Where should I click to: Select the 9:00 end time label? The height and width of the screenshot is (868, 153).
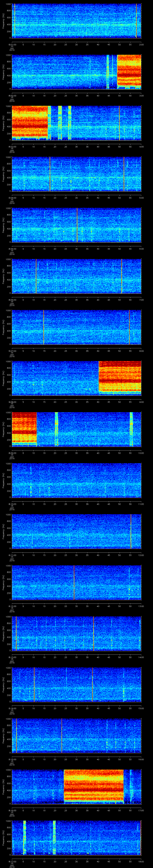pos(141,402)
